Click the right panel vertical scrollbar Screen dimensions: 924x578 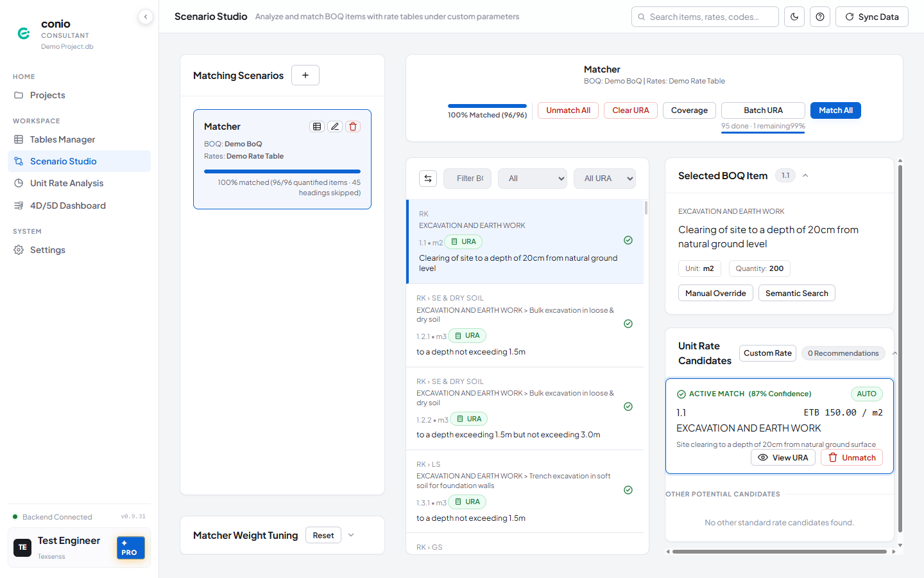[900, 349]
